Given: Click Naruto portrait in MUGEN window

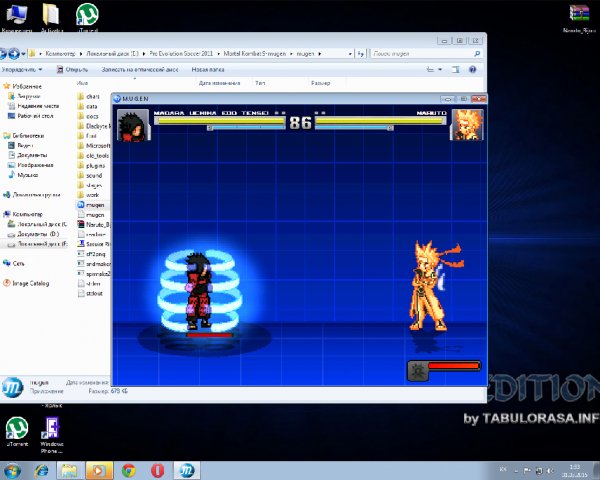Looking at the screenshot, I should click(x=467, y=125).
